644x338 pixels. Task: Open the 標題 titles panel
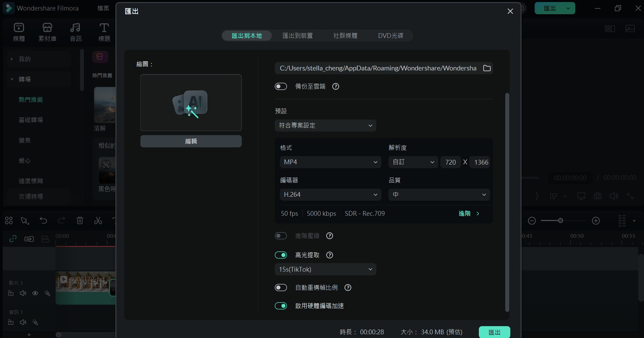pyautogui.click(x=104, y=32)
